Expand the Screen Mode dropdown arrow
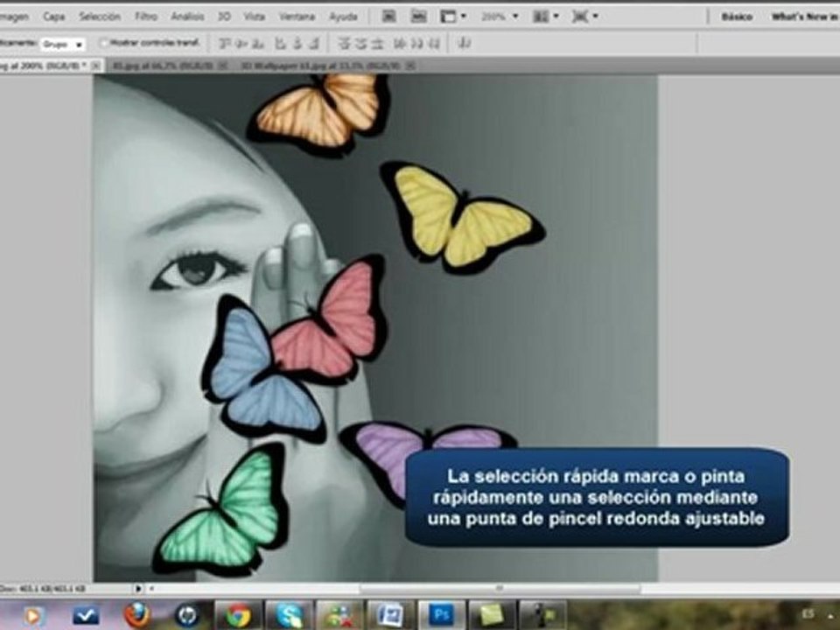 (x=595, y=17)
